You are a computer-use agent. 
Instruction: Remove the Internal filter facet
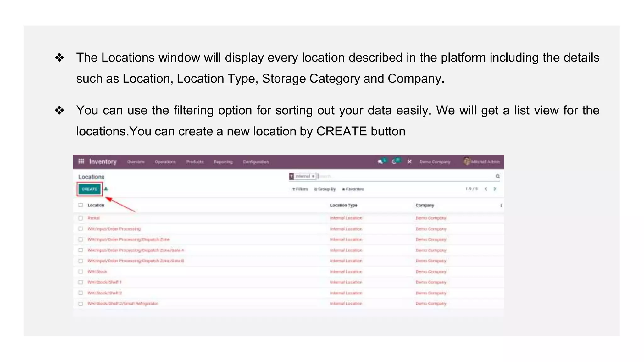pos(313,176)
